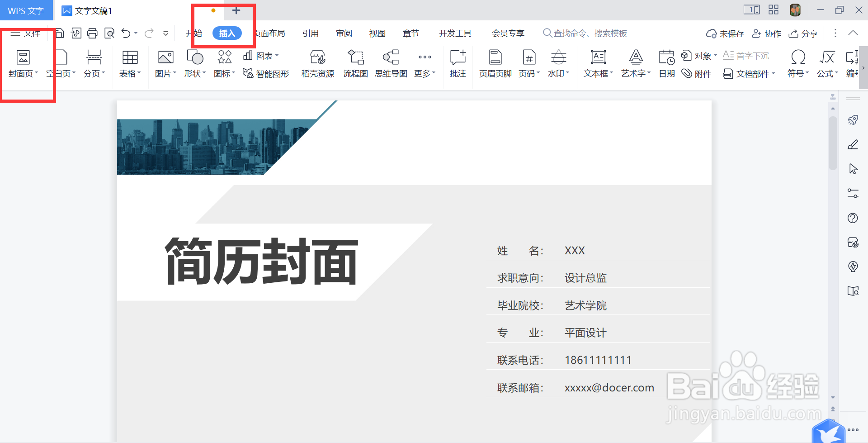Expand the 更多 more insert options

tap(425, 64)
